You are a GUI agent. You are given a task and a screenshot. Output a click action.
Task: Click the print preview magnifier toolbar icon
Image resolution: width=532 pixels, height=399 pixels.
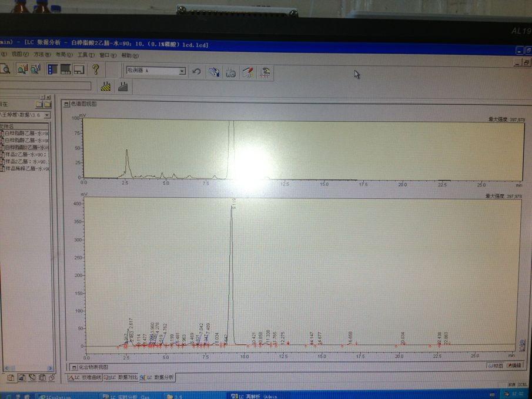(x=5, y=69)
